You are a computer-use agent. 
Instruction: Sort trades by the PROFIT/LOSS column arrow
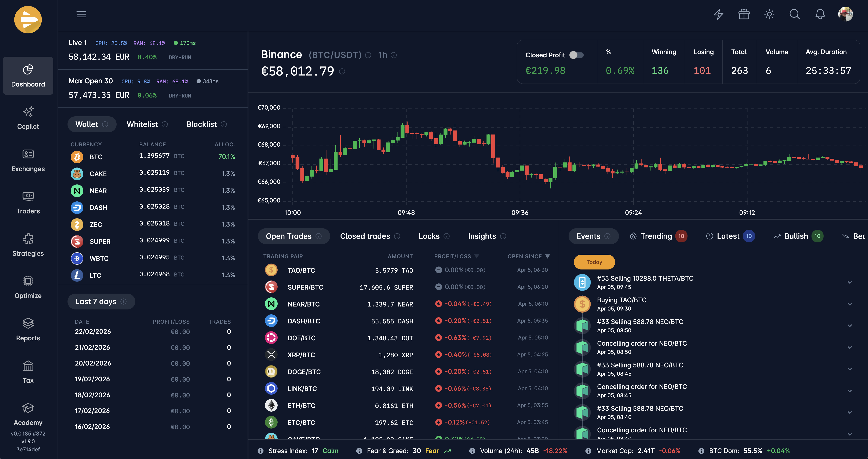coord(477,256)
